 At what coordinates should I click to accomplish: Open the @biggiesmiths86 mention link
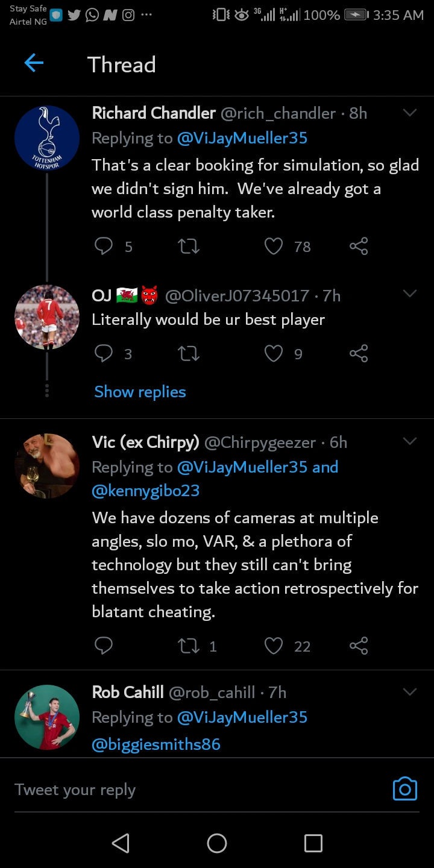point(156,744)
